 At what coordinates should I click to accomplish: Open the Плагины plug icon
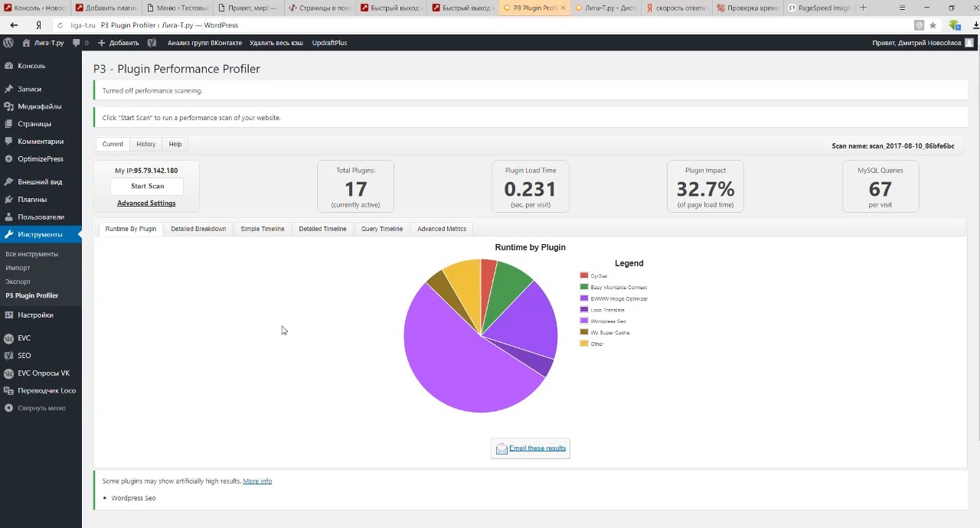point(8,200)
